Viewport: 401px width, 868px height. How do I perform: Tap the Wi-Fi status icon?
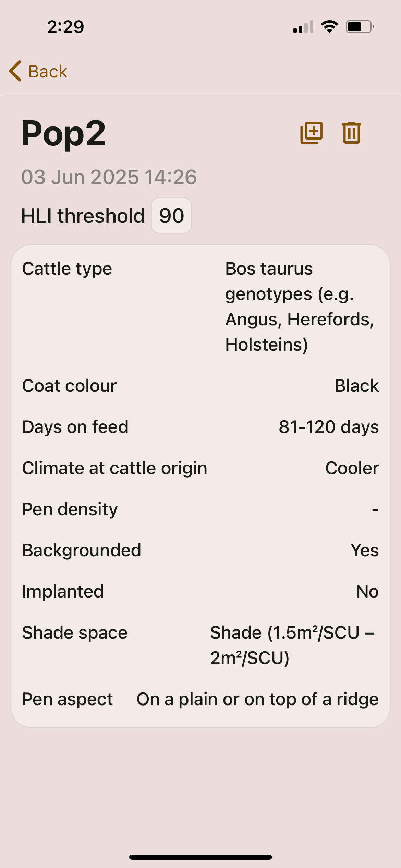pos(329,27)
